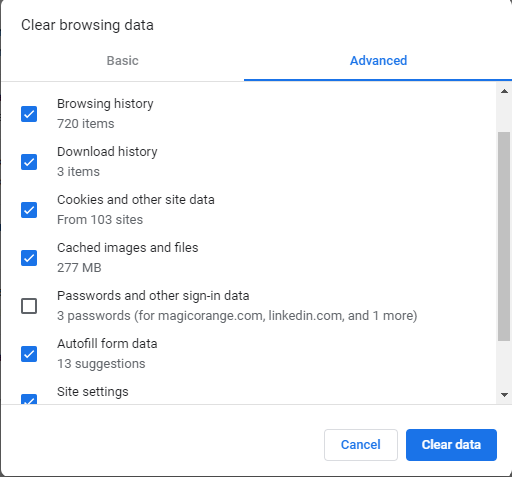This screenshot has width=512, height=477.
Task: Click the scrollbar down arrow
Action: 504,395
